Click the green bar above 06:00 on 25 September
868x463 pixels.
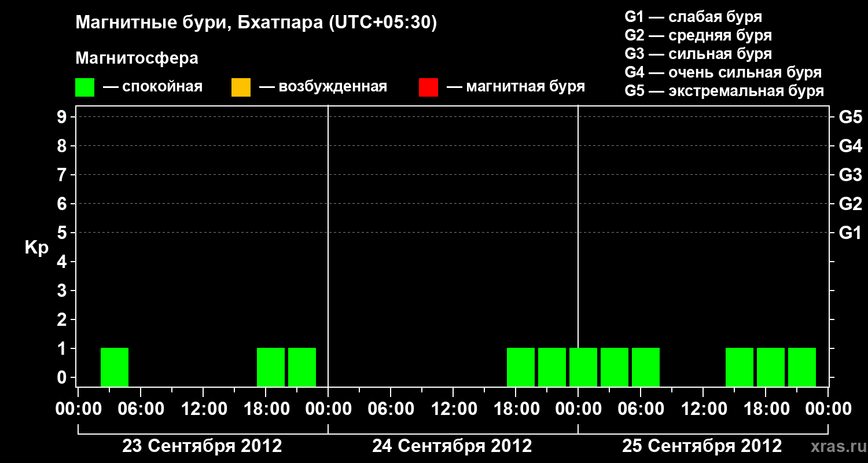click(x=646, y=367)
